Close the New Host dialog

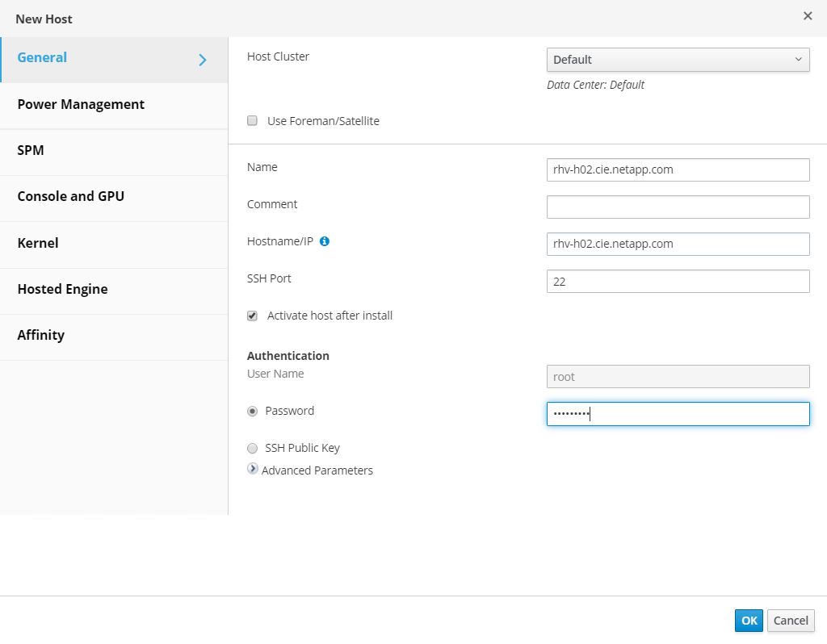pyautogui.click(x=808, y=16)
